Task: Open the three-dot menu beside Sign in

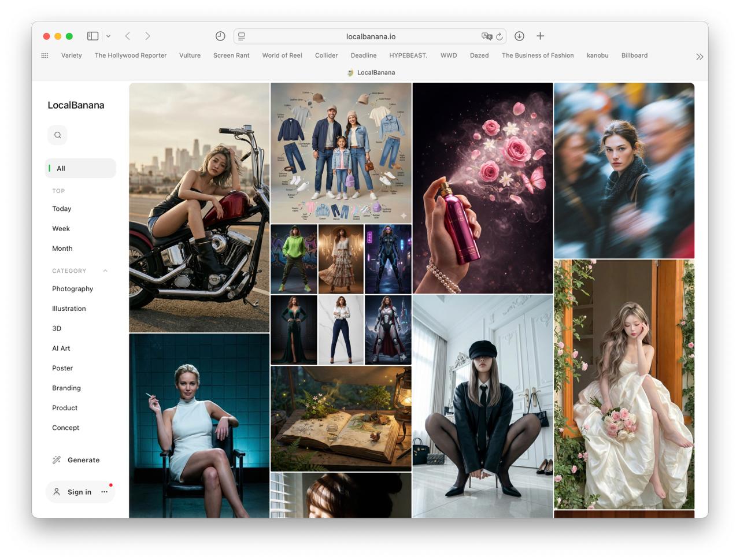Action: click(x=104, y=492)
